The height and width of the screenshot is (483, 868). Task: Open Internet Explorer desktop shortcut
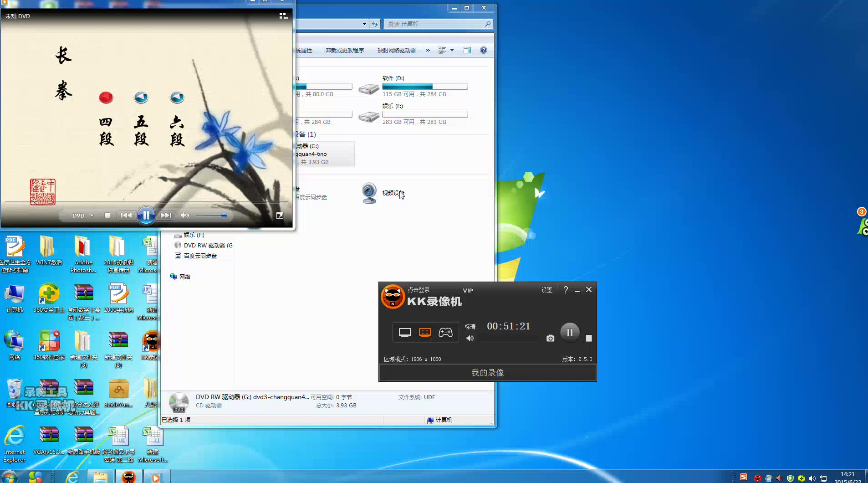tap(15, 443)
